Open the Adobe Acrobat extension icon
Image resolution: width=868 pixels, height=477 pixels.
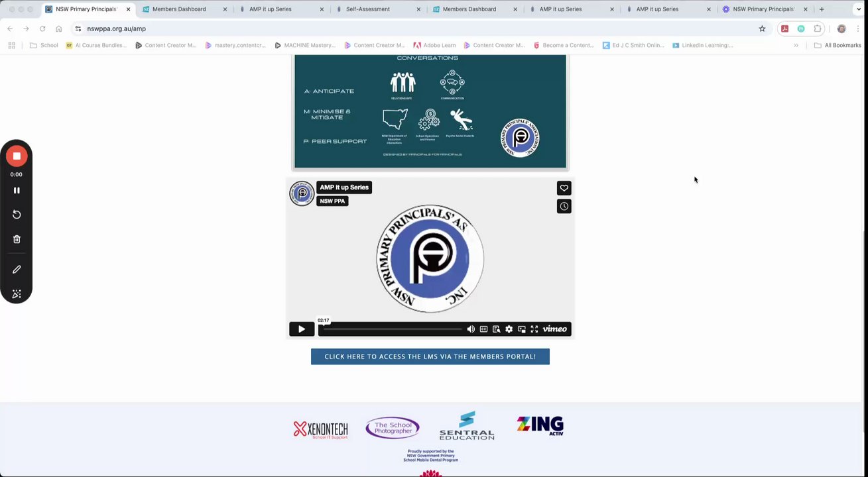click(x=784, y=28)
